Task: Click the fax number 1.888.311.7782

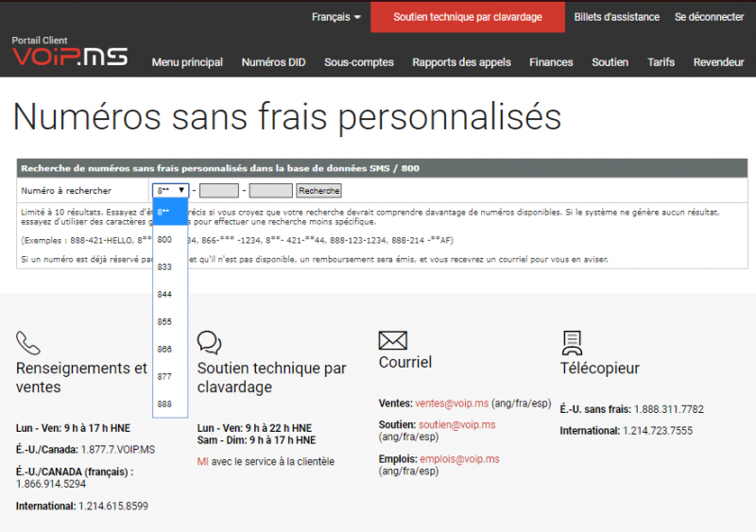Action: pyautogui.click(x=669, y=409)
